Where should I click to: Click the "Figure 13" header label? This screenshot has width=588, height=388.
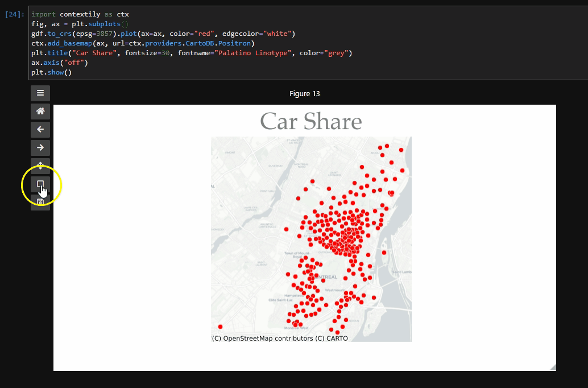(304, 94)
